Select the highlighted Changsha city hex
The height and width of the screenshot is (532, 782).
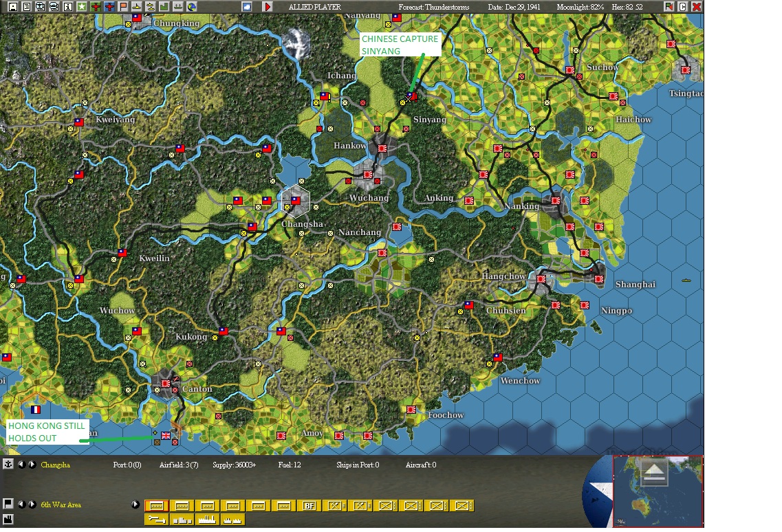pyautogui.click(x=296, y=201)
